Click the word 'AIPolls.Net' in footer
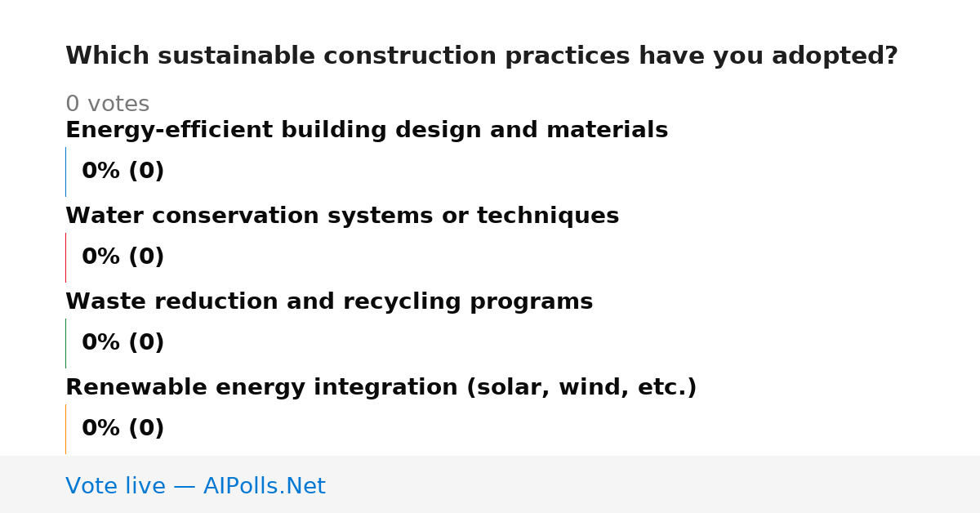 point(265,486)
